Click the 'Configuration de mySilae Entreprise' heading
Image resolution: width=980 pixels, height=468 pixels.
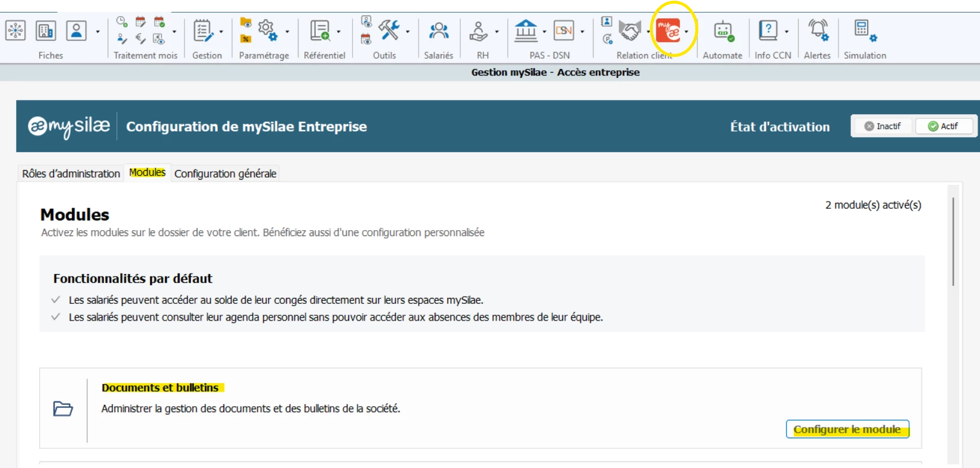246,127
